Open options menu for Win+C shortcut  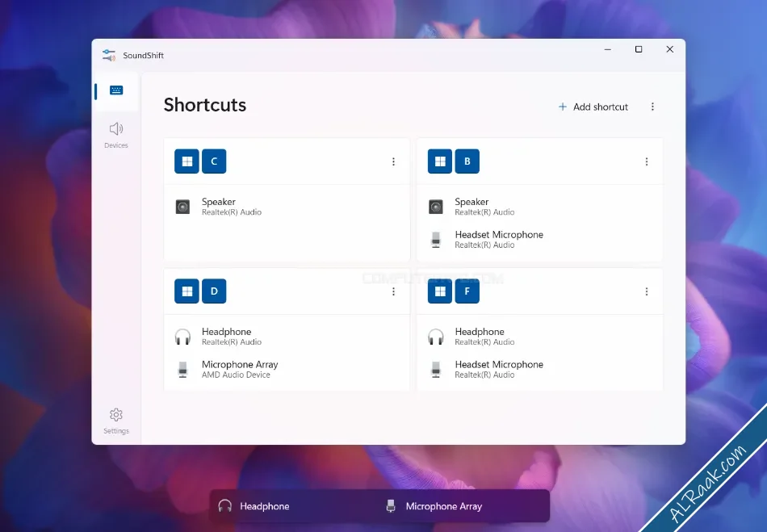[x=393, y=161]
